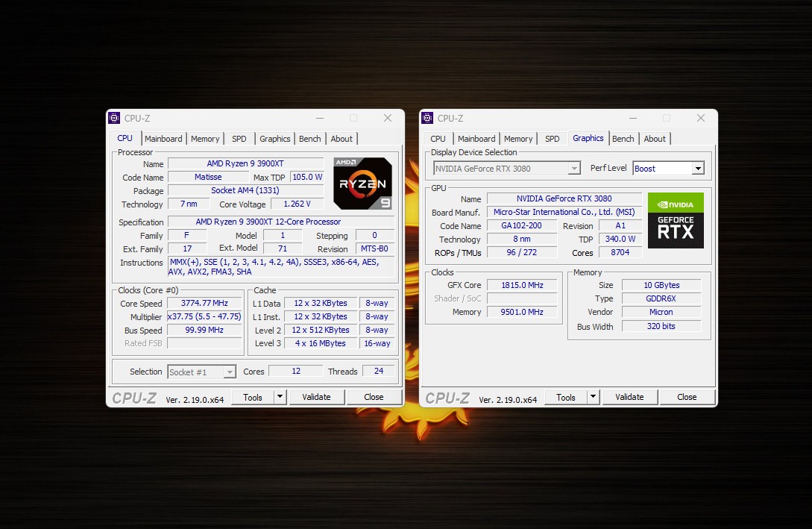Click the Threads value 24
Image resolution: width=812 pixels, height=529 pixels.
pos(379,371)
